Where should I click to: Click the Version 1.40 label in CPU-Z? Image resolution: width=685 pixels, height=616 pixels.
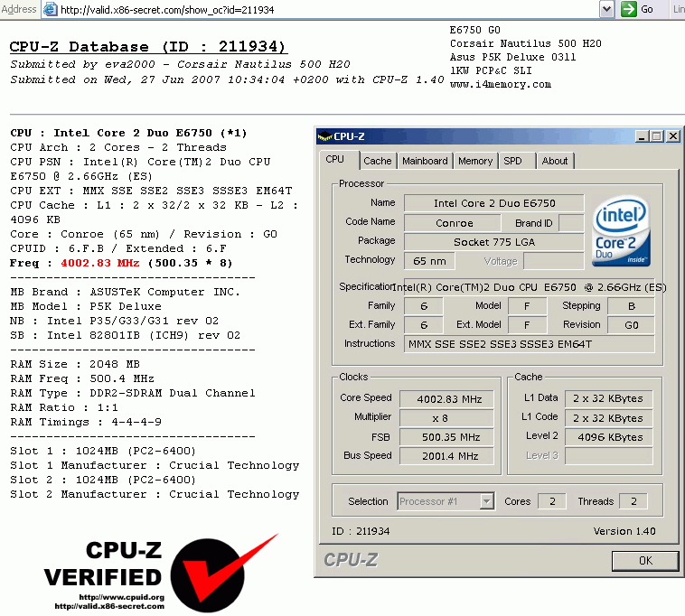pos(624,531)
